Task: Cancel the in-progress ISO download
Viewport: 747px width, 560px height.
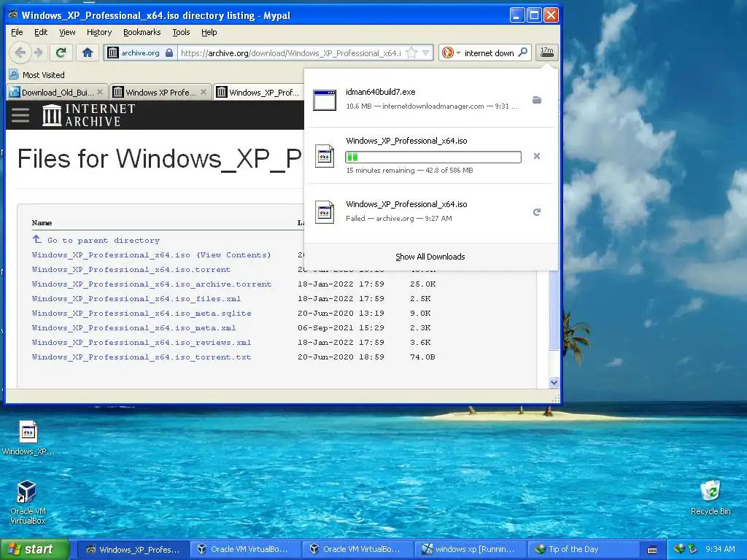Action: [537, 156]
